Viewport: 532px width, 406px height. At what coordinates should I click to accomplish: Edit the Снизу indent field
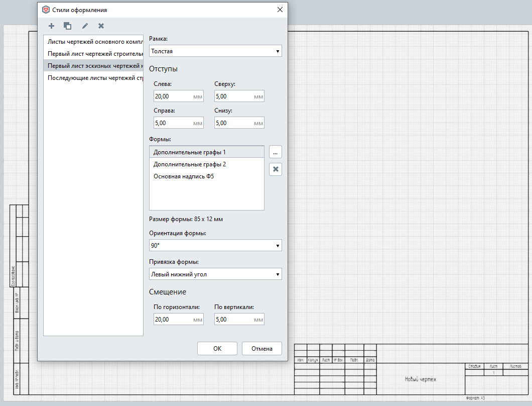coord(239,123)
